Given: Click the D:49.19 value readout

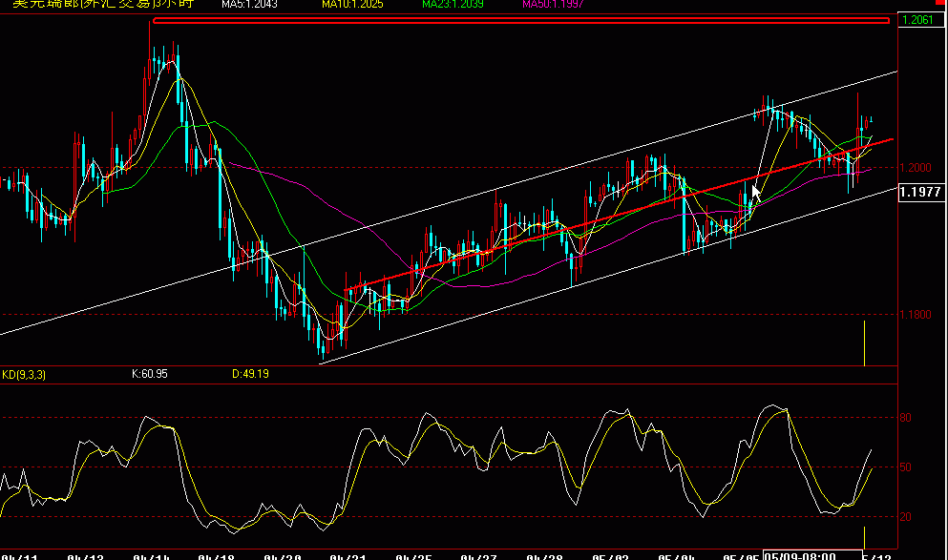Looking at the screenshot, I should (250, 375).
